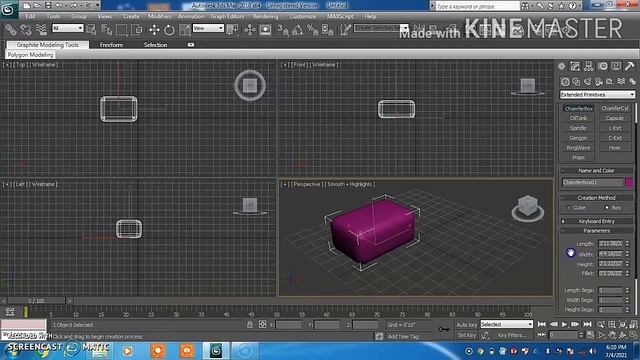Select Space Warps category in Create panel
Screen dimensions: 640x360
click(x=621, y=82)
